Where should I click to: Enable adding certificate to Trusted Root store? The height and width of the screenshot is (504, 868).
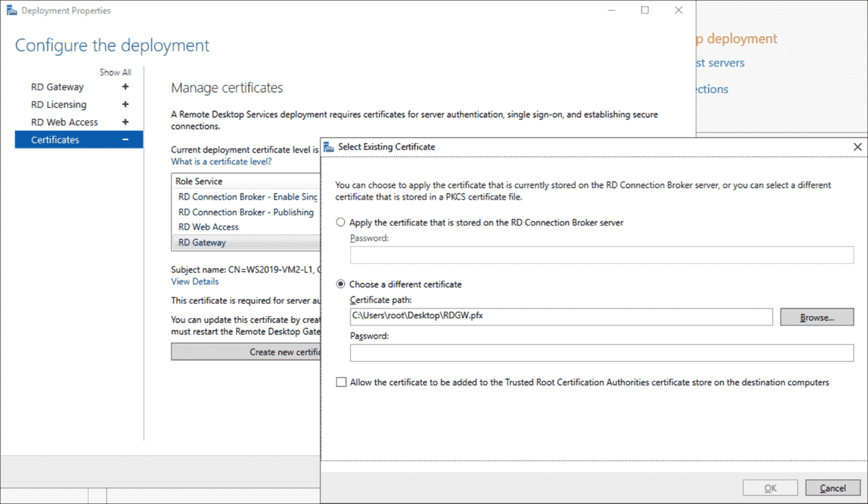[x=341, y=382]
